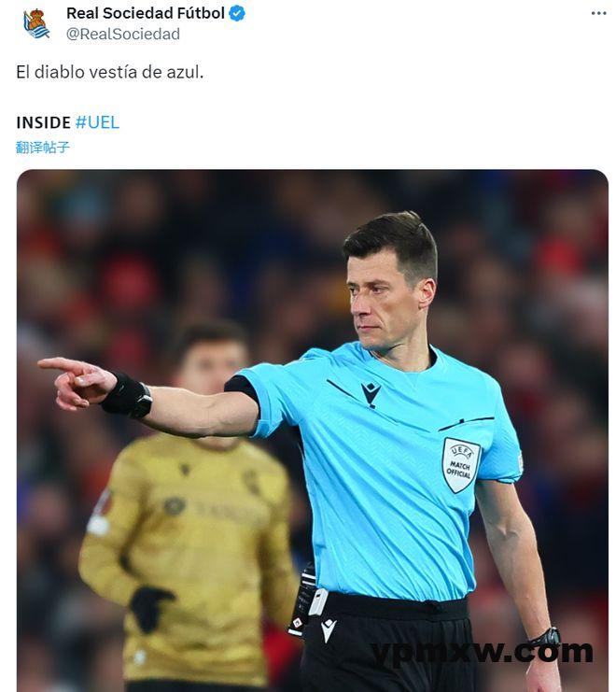The width and height of the screenshot is (616, 692).
Task: Click the blue verified badge
Action: [x=238, y=14]
